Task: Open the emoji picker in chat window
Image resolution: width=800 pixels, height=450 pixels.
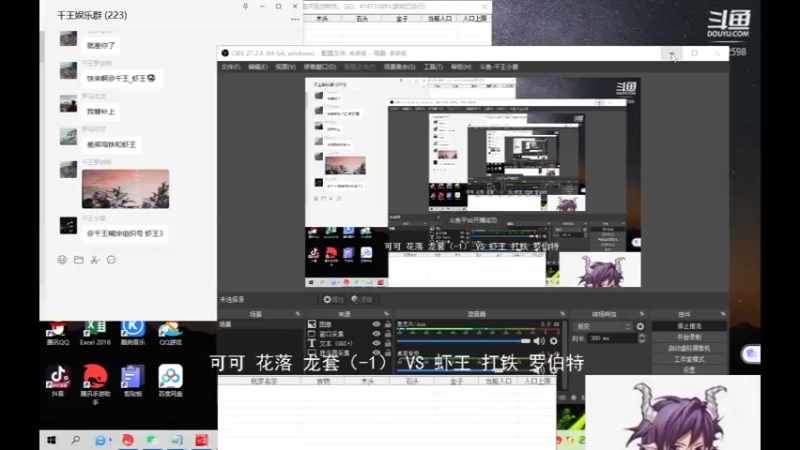Action: pyautogui.click(x=62, y=260)
